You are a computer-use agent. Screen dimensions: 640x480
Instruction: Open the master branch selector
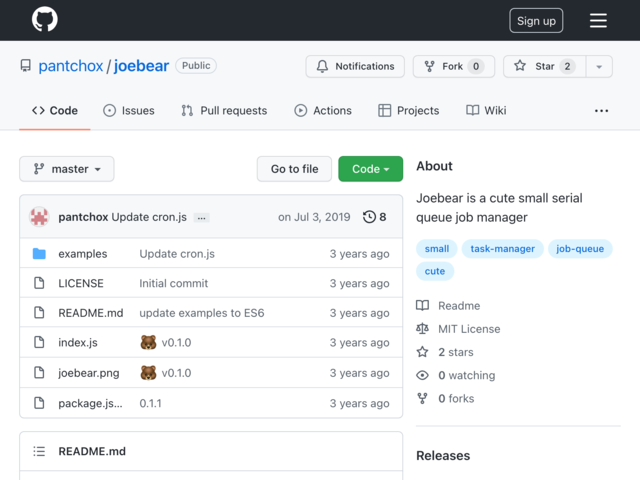(x=67, y=169)
